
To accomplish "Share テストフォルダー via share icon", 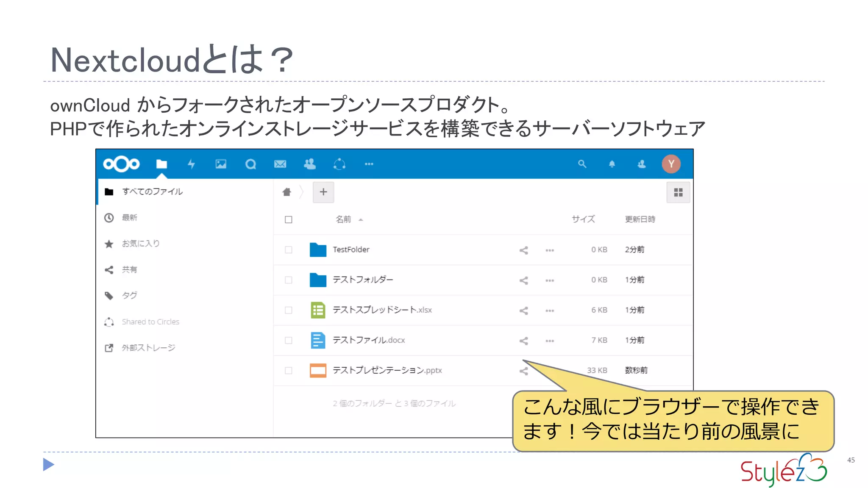I will [x=524, y=280].
